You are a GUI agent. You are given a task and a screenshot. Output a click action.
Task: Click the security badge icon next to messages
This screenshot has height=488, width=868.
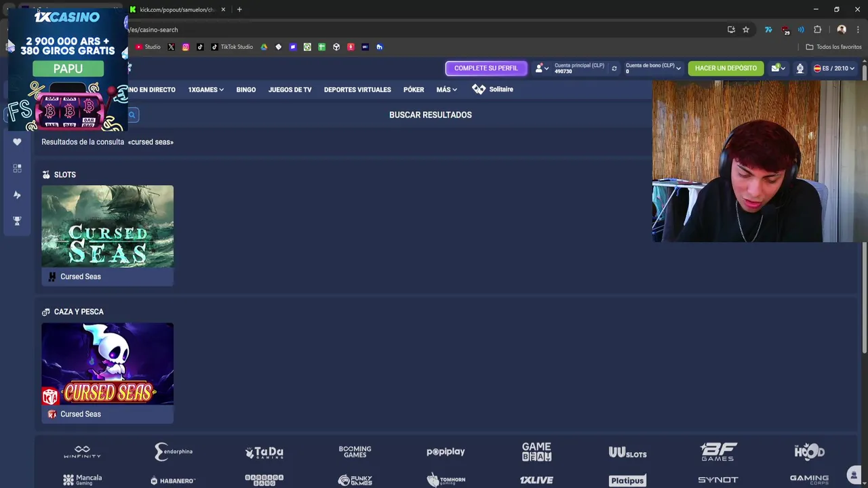pos(800,68)
